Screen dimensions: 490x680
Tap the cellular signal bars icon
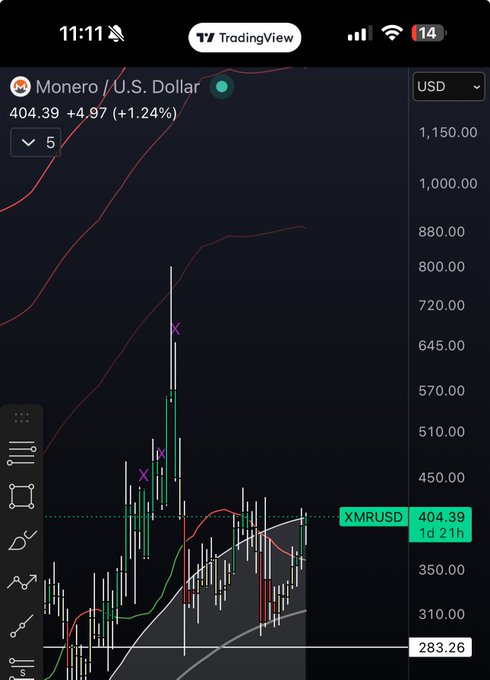click(360, 33)
